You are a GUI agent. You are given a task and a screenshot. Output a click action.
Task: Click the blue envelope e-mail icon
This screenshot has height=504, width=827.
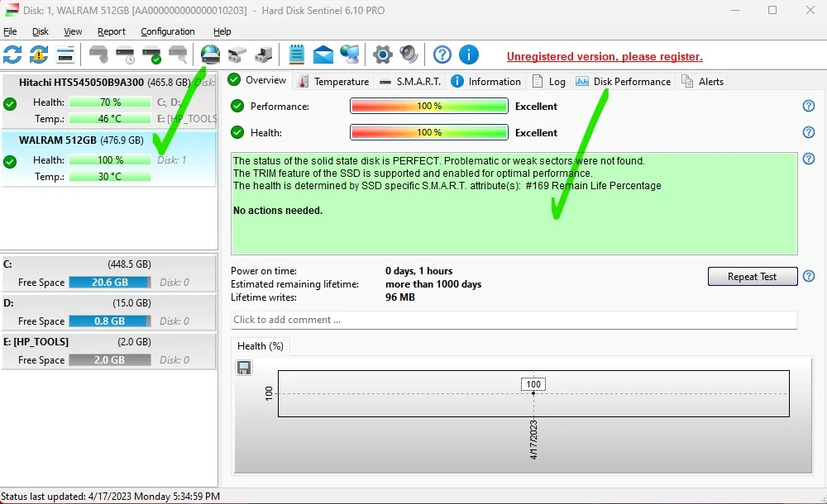tap(323, 55)
